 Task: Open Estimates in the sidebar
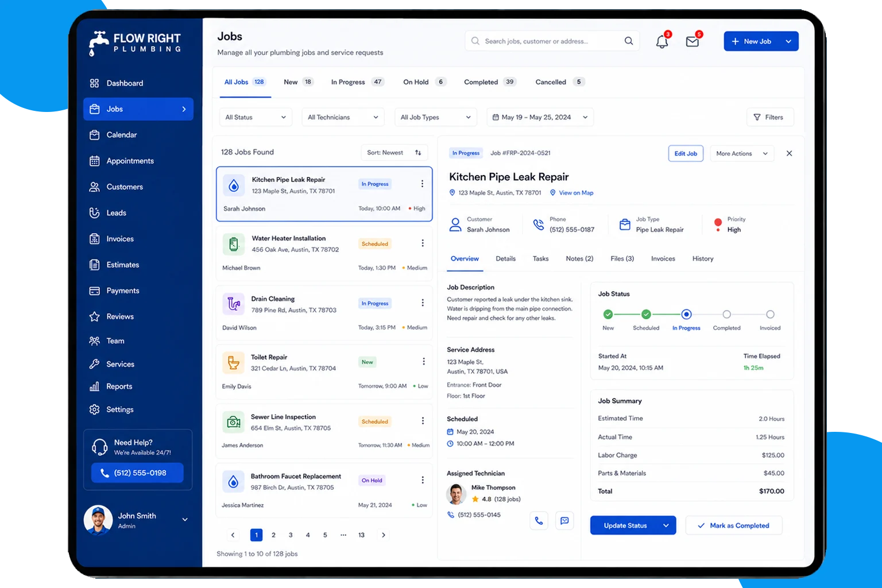point(138,265)
